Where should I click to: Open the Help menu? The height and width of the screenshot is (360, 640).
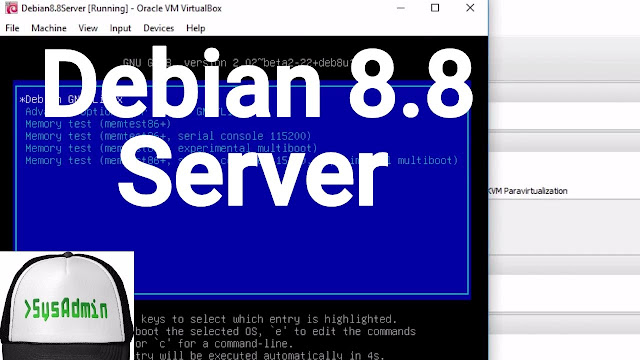pyautogui.click(x=196, y=28)
